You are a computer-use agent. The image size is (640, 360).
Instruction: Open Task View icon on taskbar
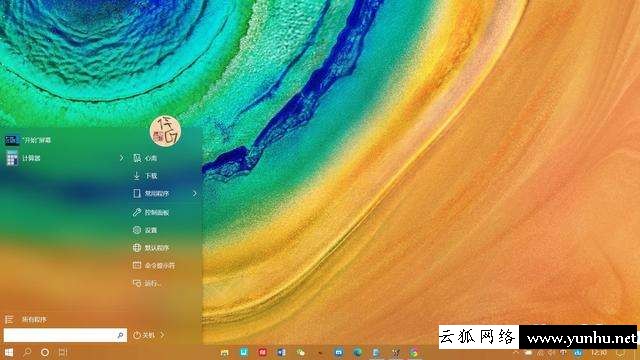point(62,352)
